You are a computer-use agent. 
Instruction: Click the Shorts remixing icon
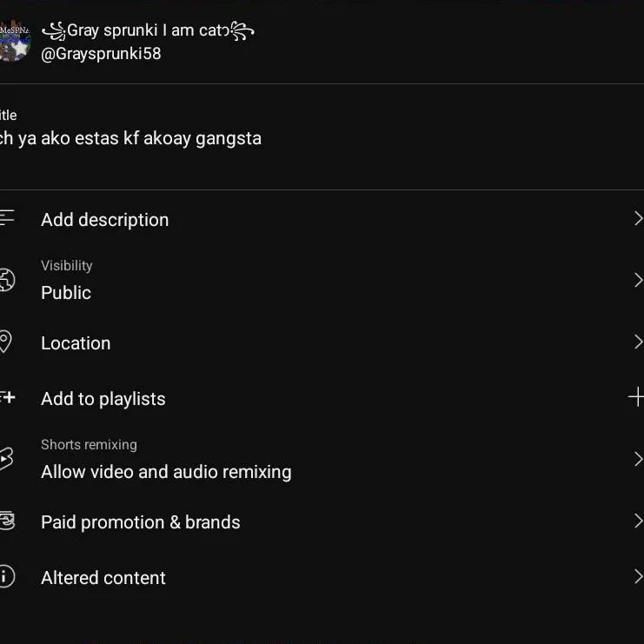(x=6, y=459)
